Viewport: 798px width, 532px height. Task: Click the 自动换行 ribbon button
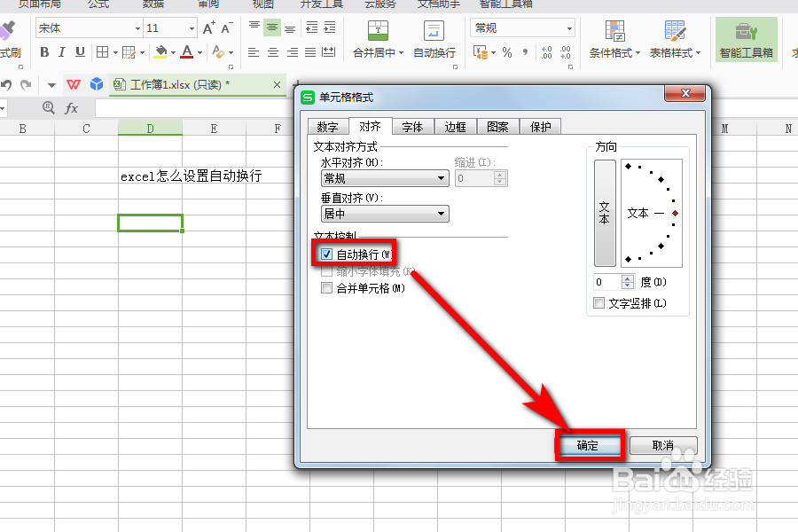click(x=434, y=39)
